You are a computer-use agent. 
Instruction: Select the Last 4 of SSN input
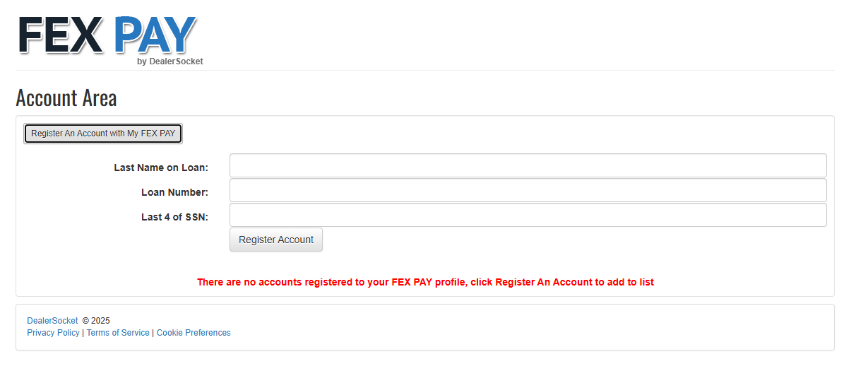coord(528,215)
